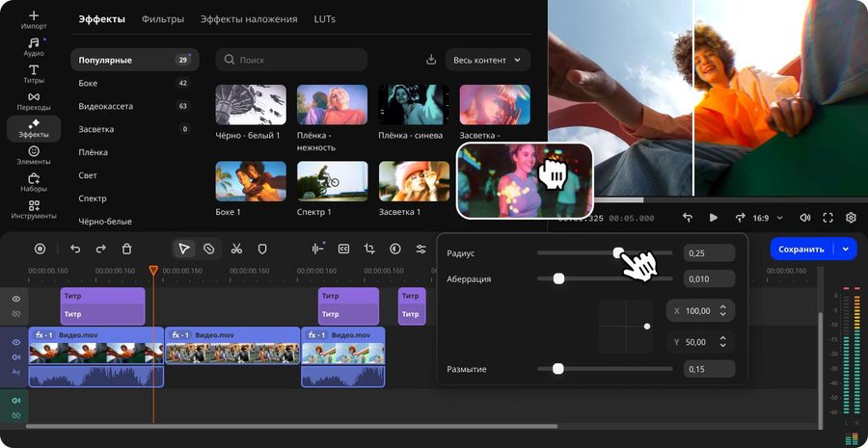The width and height of the screenshot is (868, 448).
Task: Expand the arrow next to Сохранить
Action: pos(846,249)
